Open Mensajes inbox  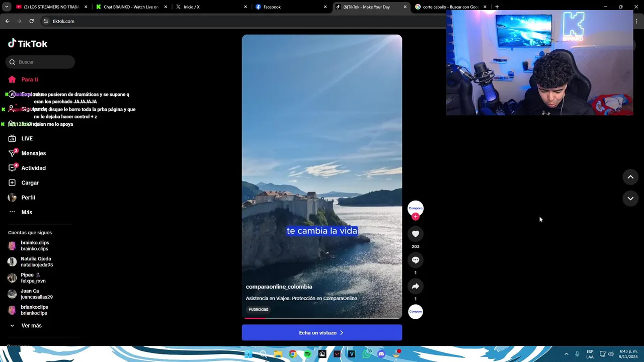[x=27, y=153]
